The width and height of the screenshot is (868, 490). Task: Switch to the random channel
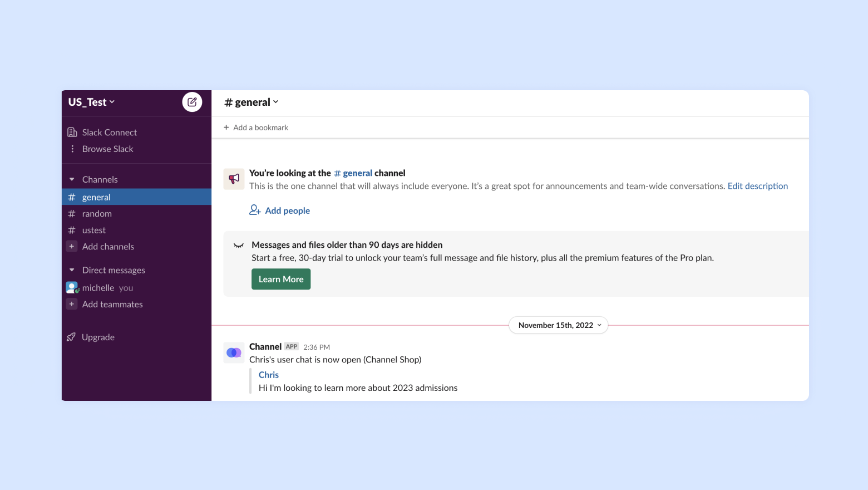point(97,214)
